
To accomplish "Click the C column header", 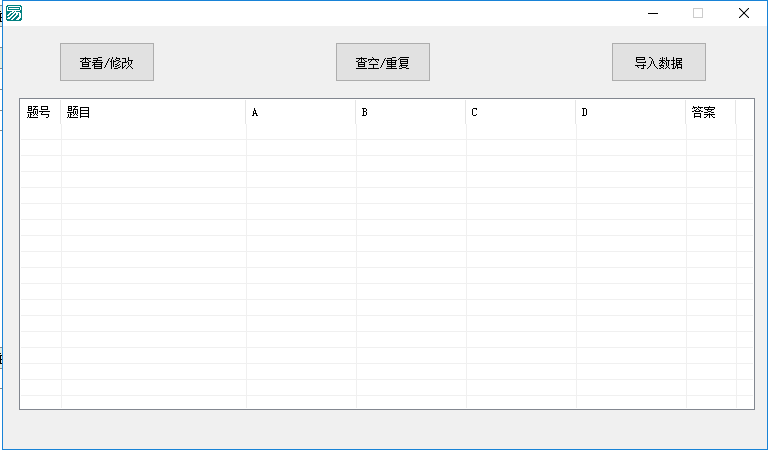I will pos(520,112).
